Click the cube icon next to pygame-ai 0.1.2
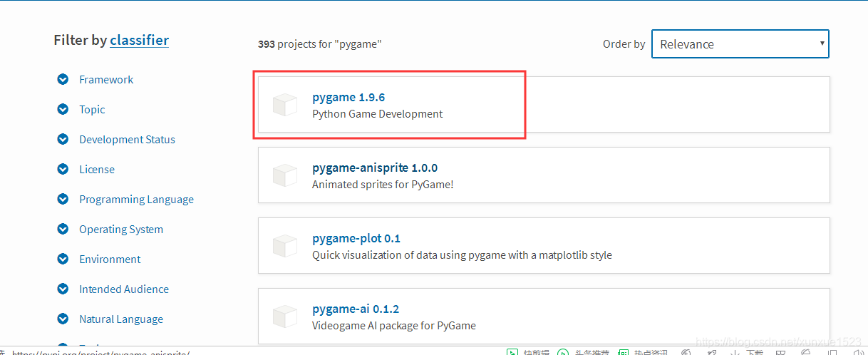This screenshot has width=868, height=355. tap(285, 317)
